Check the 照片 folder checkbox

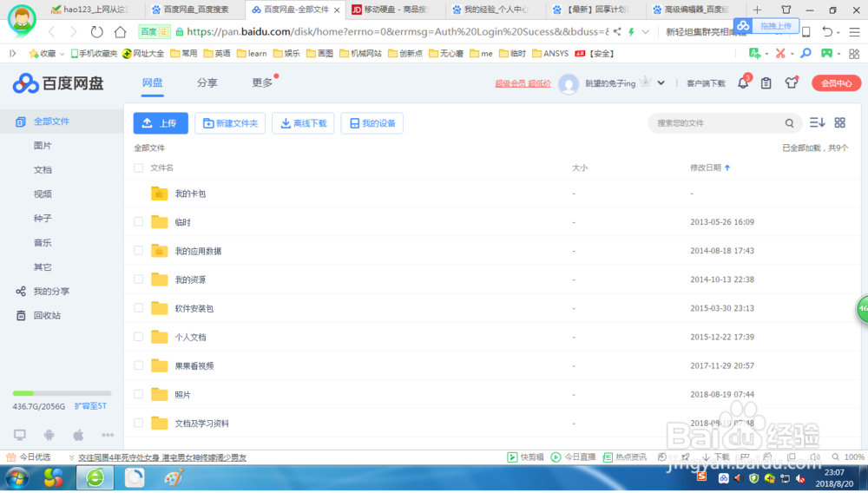coord(138,395)
